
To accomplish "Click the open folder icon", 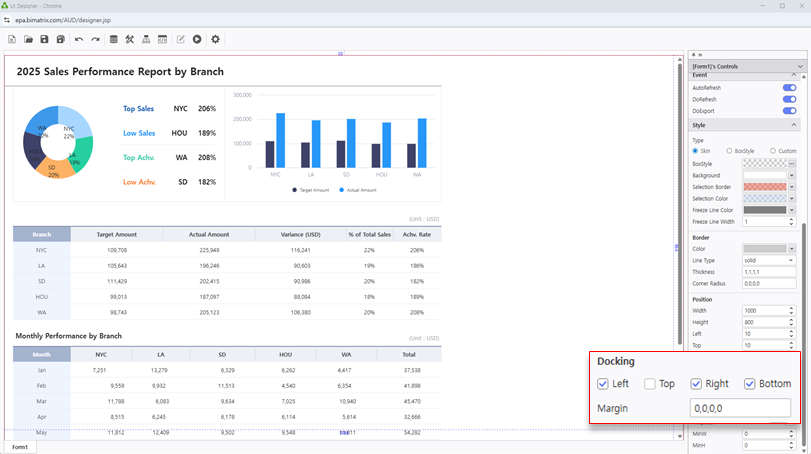I will (x=28, y=40).
